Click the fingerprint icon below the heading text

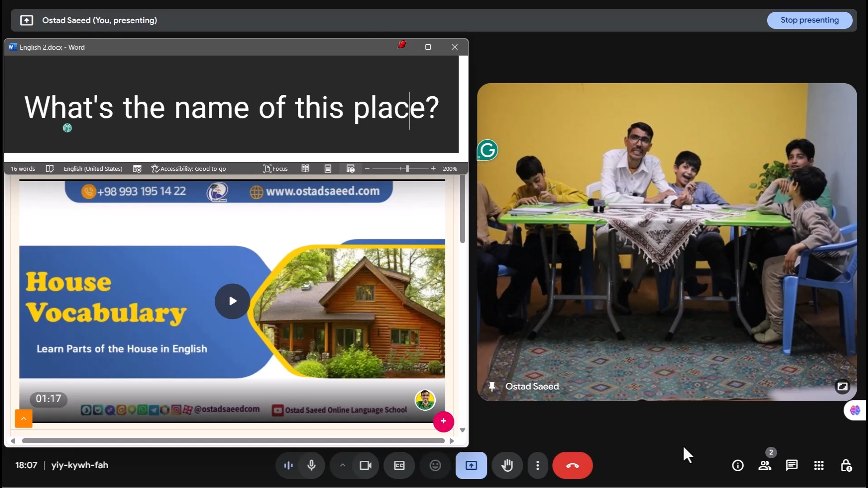[67, 128]
